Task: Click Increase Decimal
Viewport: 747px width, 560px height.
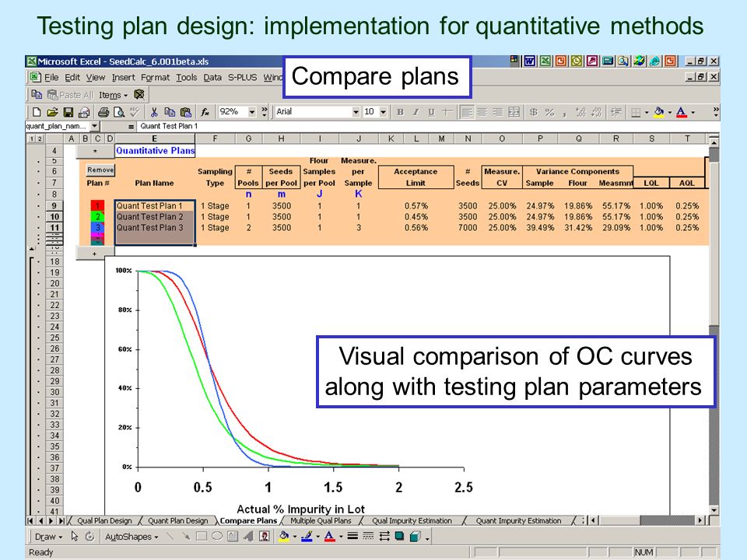Action: coord(580,112)
